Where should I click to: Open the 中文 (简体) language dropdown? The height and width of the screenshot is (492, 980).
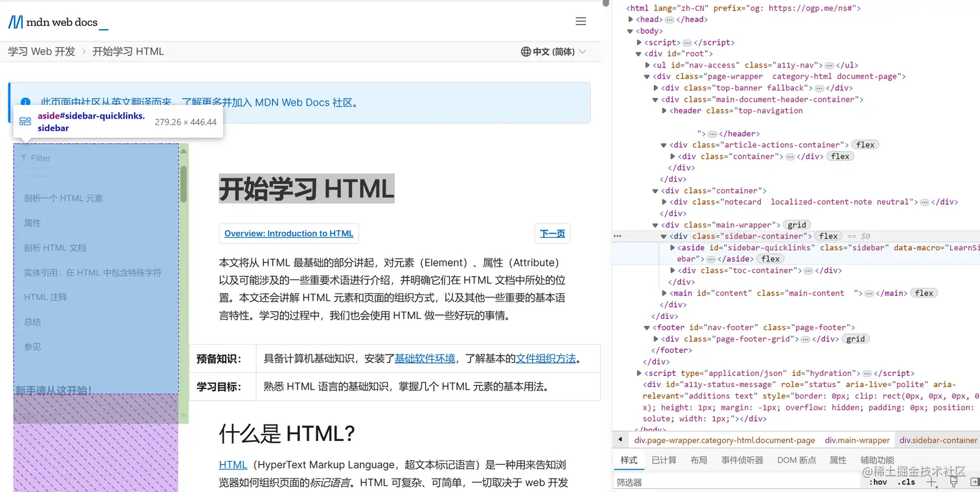pyautogui.click(x=554, y=52)
